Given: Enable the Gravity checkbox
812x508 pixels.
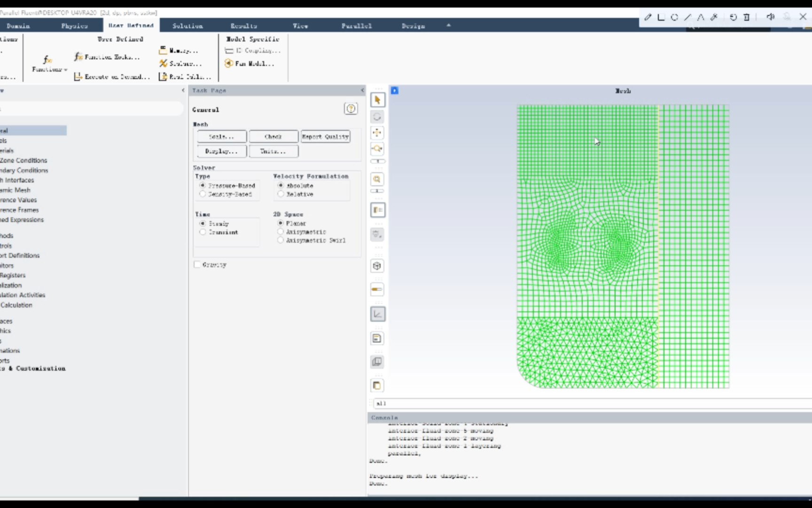Looking at the screenshot, I should 197,264.
